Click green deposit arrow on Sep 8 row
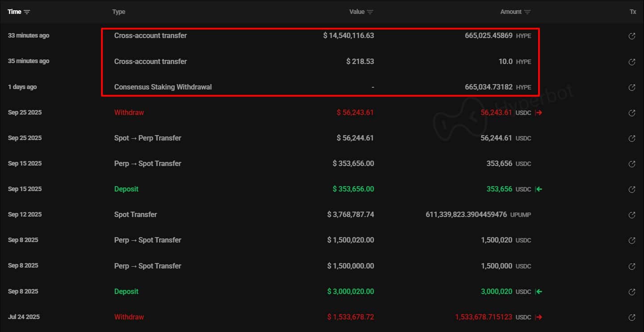Image resolution: width=644 pixels, height=332 pixels. (x=538, y=291)
